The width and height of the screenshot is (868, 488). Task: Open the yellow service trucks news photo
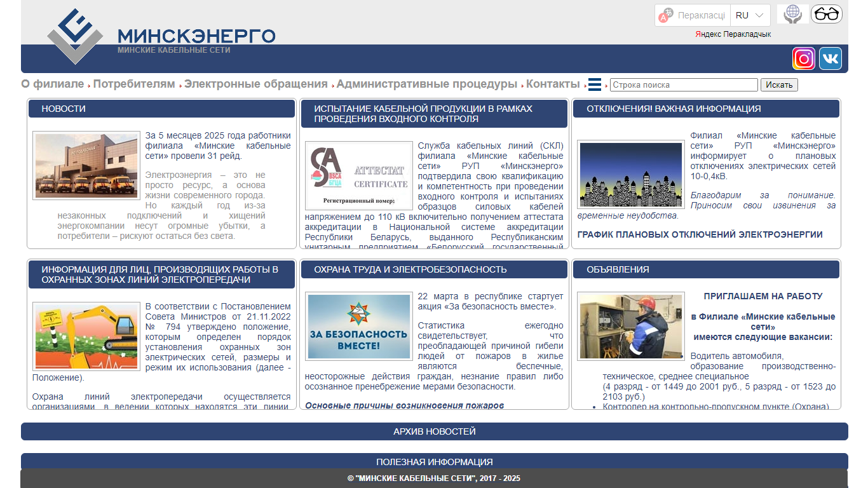click(x=86, y=166)
